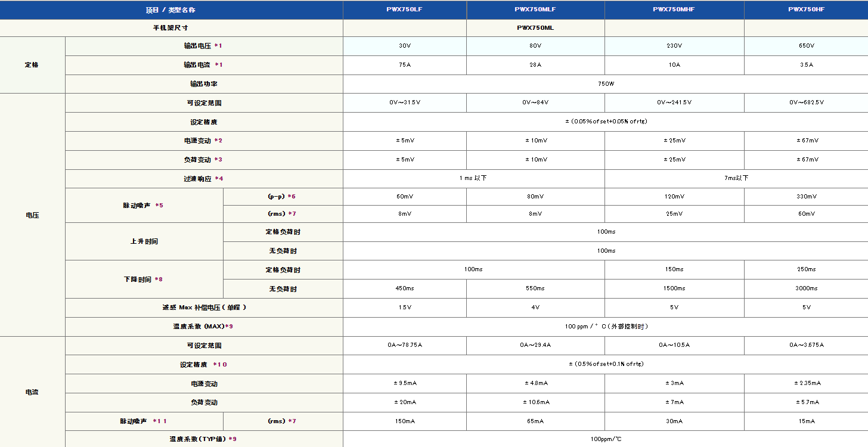Click footnote *10 beside current 设定精度
This screenshot has width=868, height=447.
[220, 365]
